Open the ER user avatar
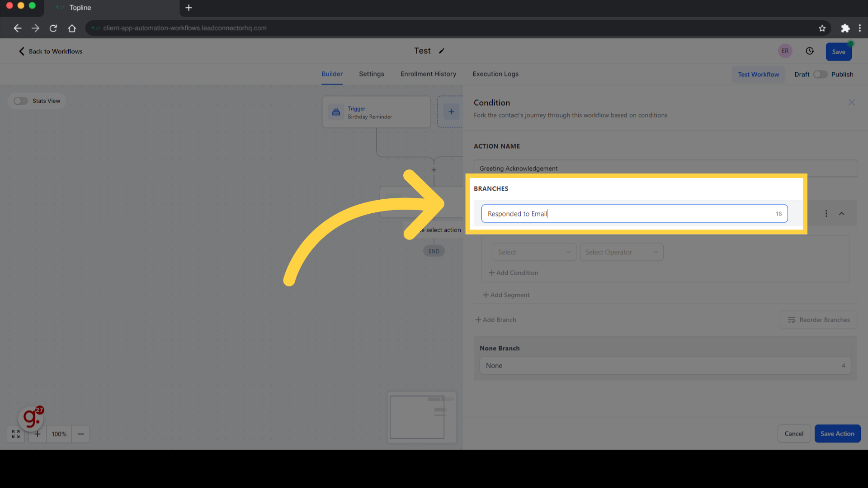 point(785,51)
